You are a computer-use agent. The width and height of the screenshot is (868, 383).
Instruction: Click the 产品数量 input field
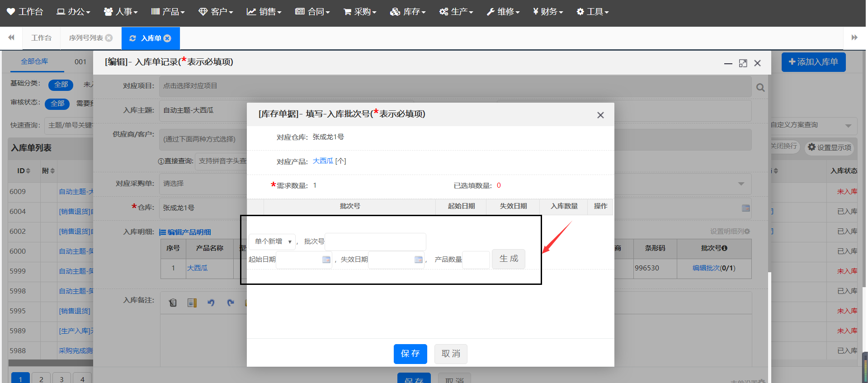click(x=476, y=260)
